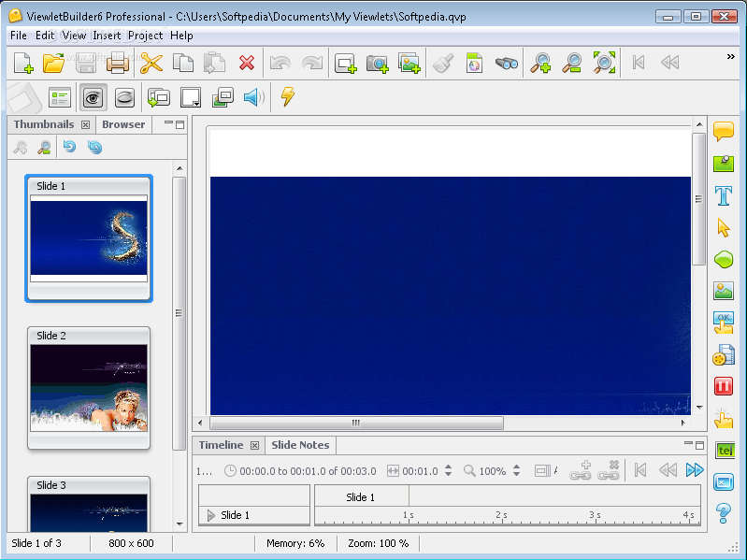Insert an image object from the right toolbar
Screen dimensions: 747x560
click(x=724, y=291)
